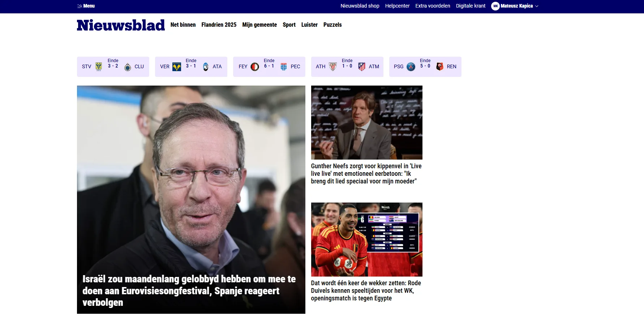Screen dimensions: 644x317
Task: Click the STVV club crest
Action: click(x=99, y=67)
